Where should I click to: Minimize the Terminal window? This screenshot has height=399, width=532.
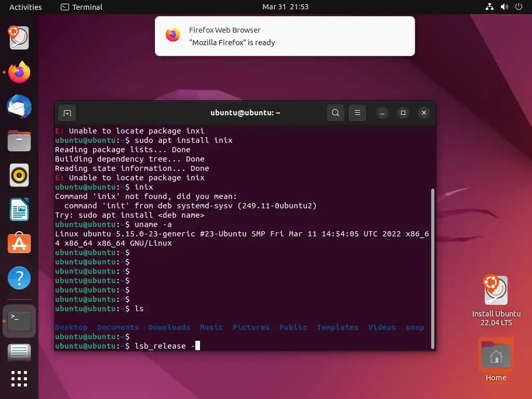pos(382,113)
